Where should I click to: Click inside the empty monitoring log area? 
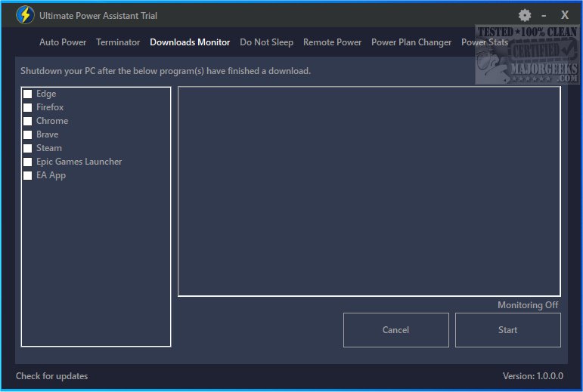coord(369,191)
